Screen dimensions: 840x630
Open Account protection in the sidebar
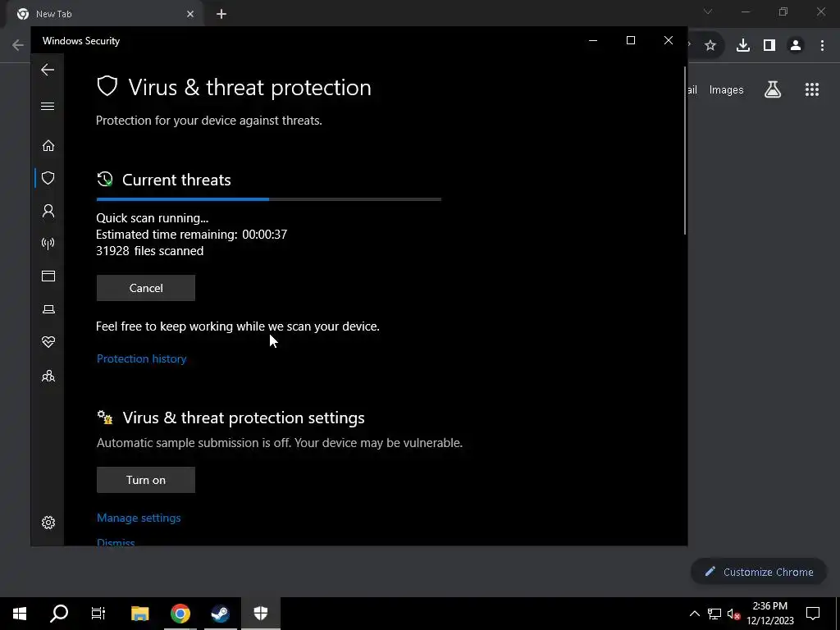click(x=48, y=211)
